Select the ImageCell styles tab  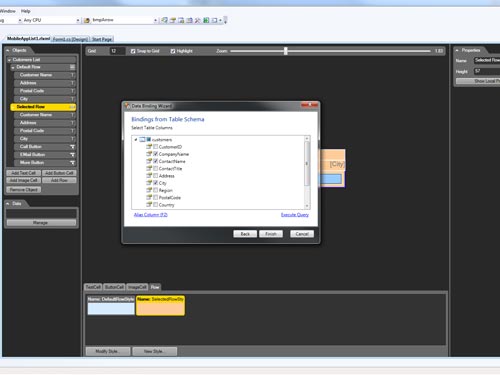[137, 287]
